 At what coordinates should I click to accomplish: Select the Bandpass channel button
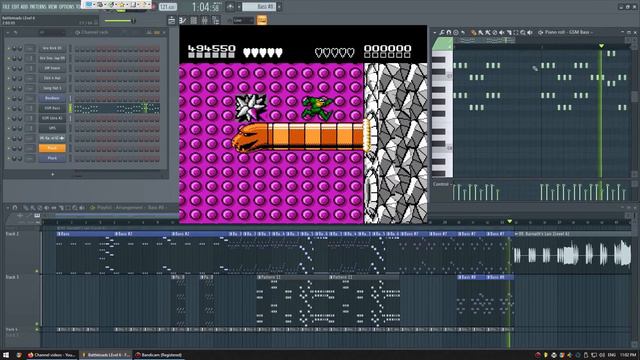[52, 98]
